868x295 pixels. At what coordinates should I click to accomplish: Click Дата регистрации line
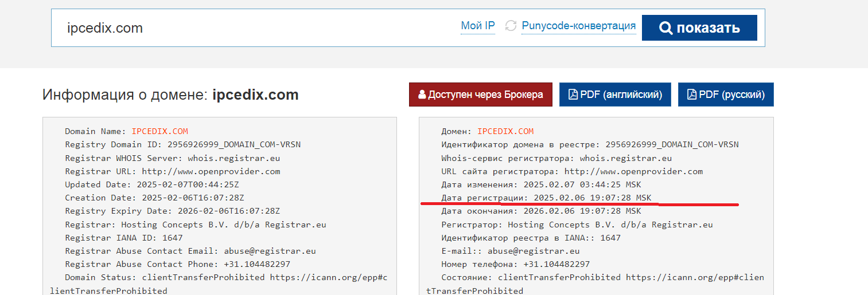click(546, 198)
